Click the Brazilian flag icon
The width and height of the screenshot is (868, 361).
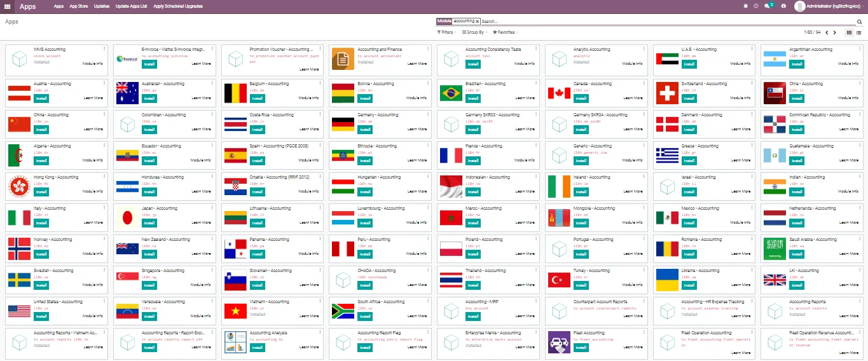(x=451, y=93)
